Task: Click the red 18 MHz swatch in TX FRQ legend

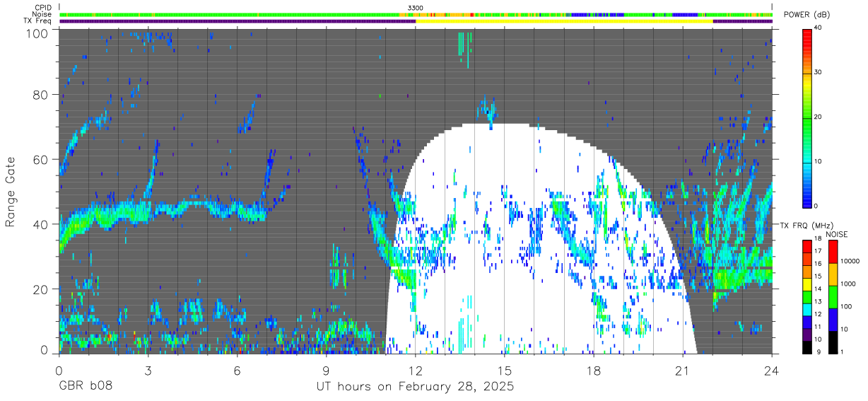Action: [807, 245]
